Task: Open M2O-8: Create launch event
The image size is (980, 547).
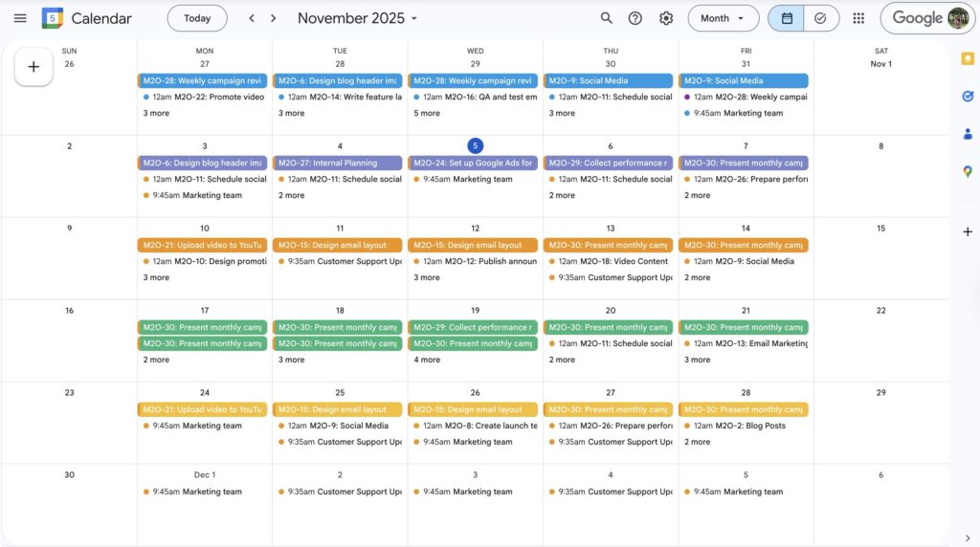Action: pos(473,426)
